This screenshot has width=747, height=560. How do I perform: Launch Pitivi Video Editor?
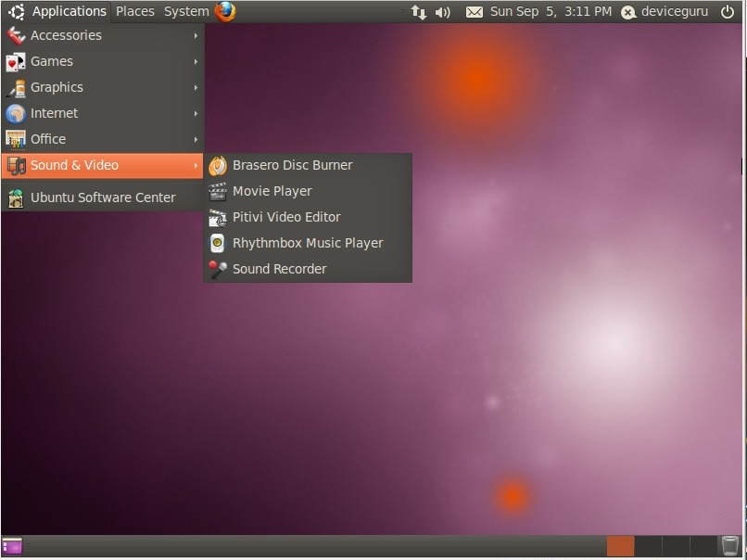(308, 217)
